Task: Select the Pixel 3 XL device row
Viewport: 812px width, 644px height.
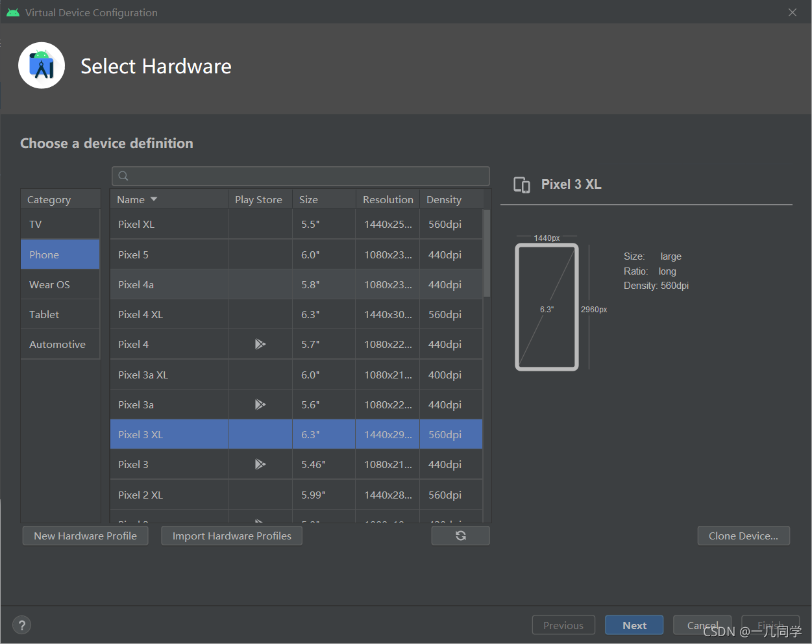Action: click(x=297, y=434)
